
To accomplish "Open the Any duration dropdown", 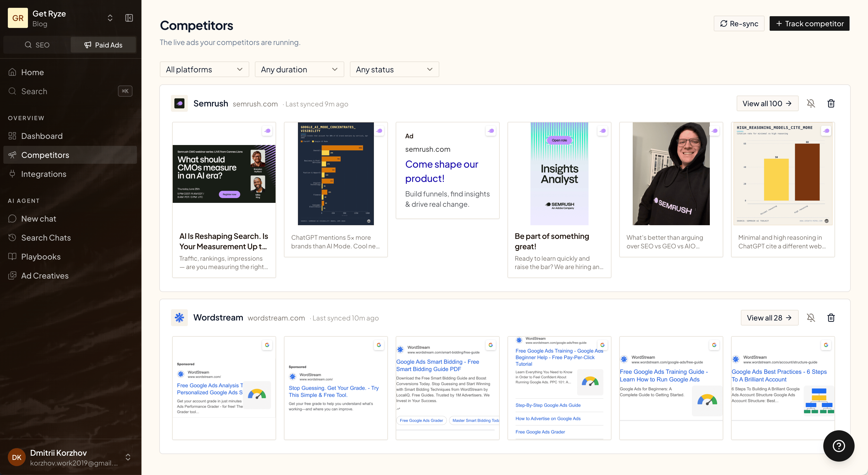I will click(x=299, y=69).
